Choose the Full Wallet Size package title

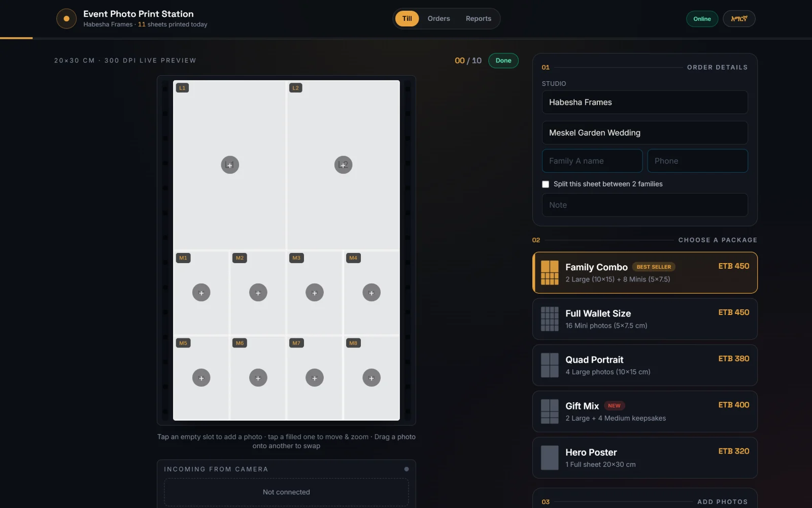[x=598, y=313]
